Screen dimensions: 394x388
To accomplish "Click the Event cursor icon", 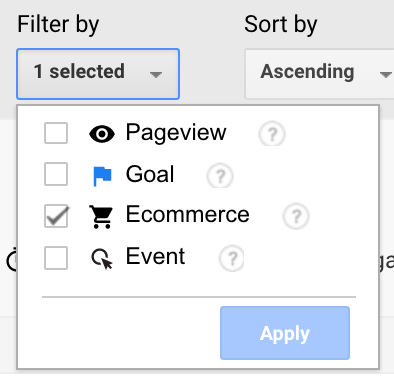I will (102, 259).
